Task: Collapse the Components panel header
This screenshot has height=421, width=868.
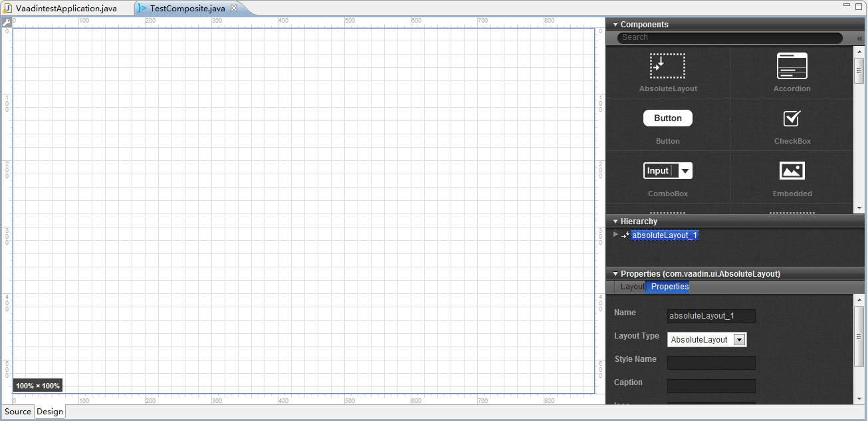Action: (615, 25)
